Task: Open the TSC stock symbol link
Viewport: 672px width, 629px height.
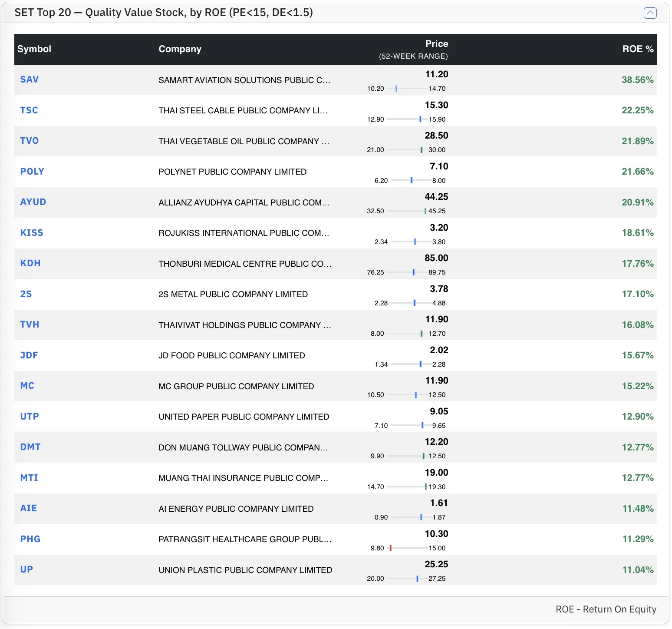Action: coord(29,110)
